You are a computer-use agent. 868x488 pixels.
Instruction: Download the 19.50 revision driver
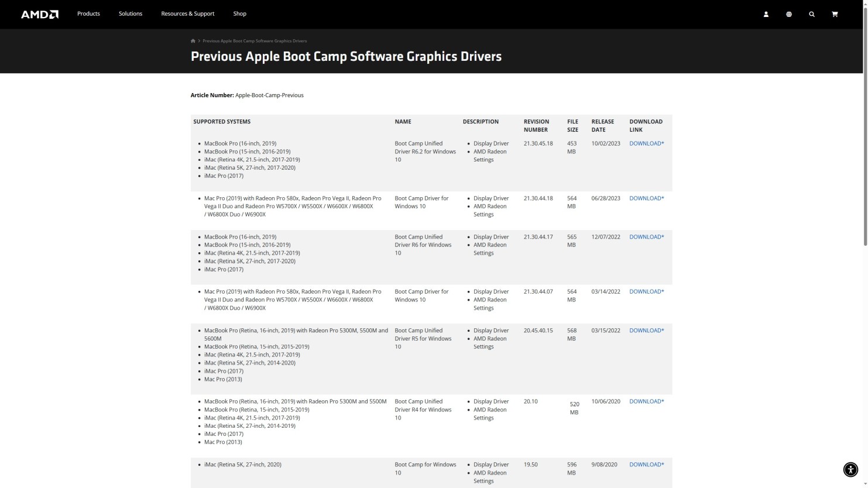click(646, 465)
